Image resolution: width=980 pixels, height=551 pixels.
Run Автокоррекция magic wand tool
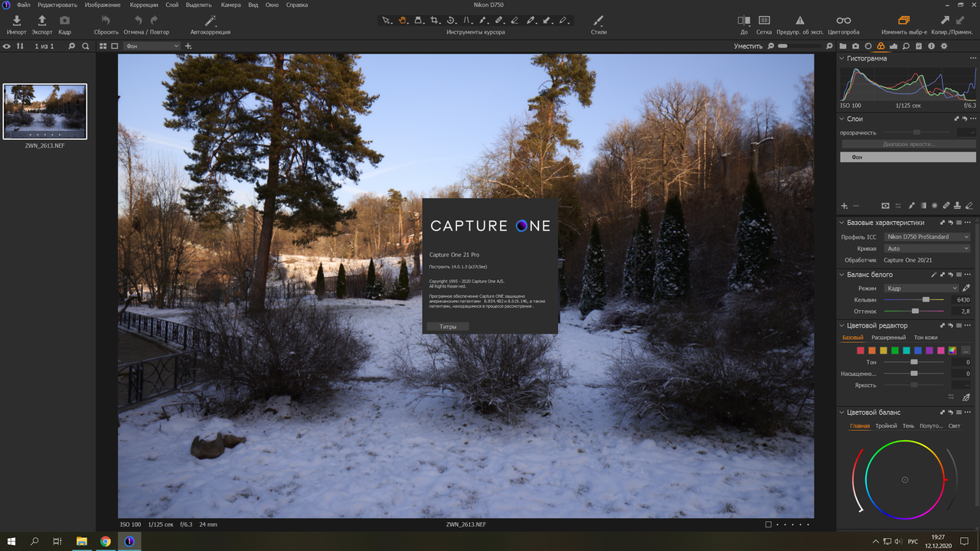click(x=210, y=21)
